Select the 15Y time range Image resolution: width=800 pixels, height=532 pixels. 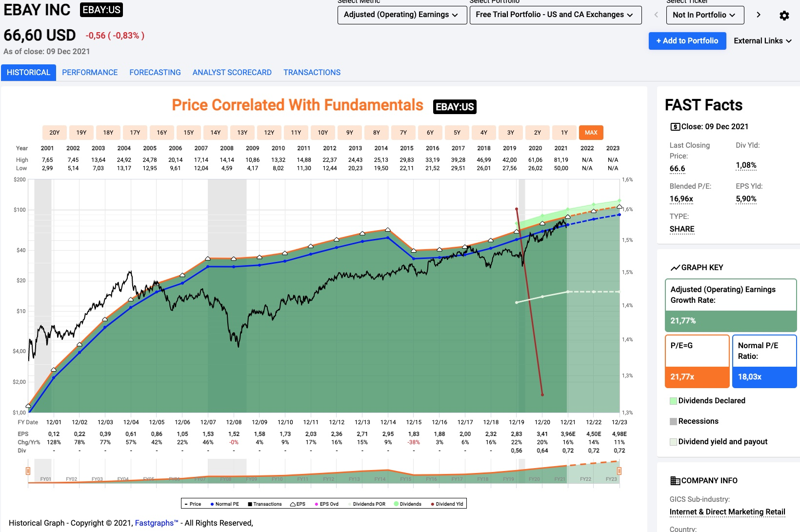pyautogui.click(x=189, y=133)
